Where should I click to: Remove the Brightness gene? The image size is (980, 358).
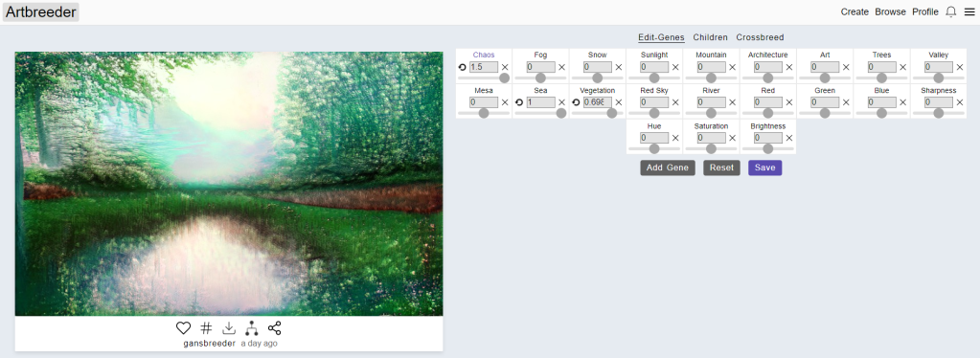[x=789, y=138]
